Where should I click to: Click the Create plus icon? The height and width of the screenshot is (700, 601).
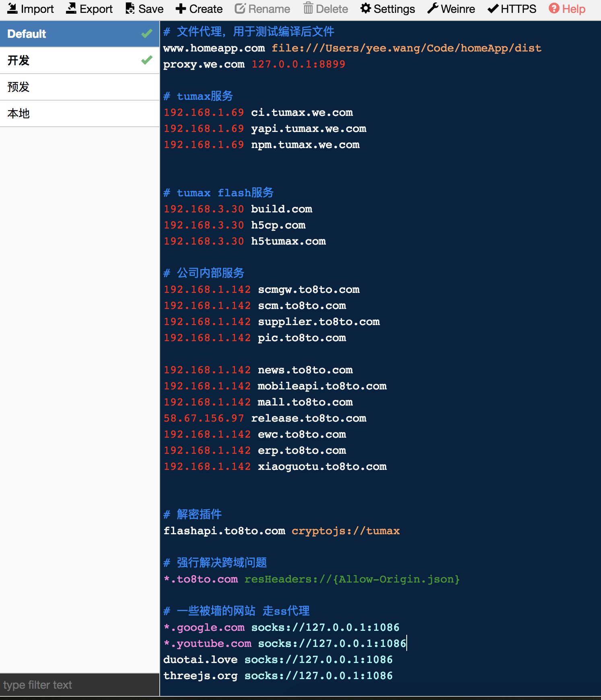[181, 8]
